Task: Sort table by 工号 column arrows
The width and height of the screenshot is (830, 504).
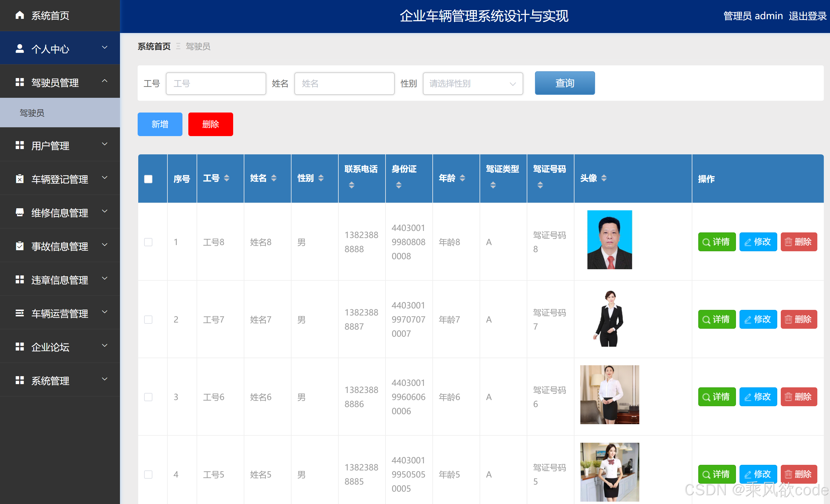Action: coord(227,178)
